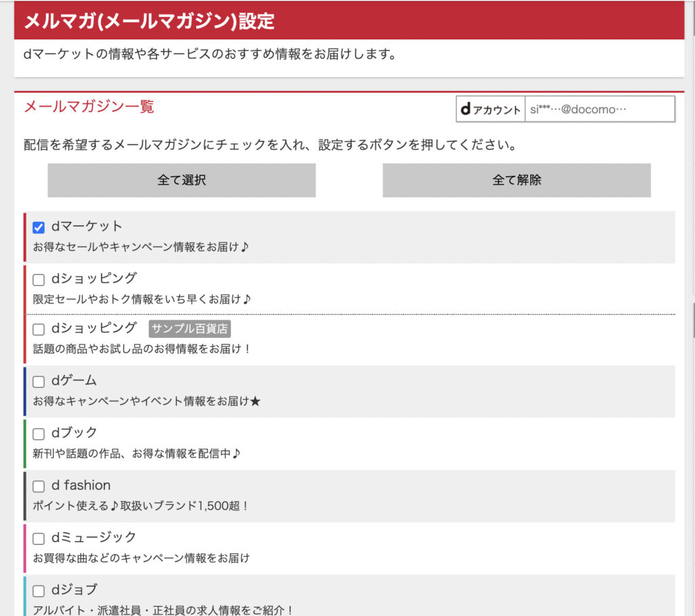The height and width of the screenshot is (616, 695).
Task: Click the dゲーム label text
Action: pos(74,380)
